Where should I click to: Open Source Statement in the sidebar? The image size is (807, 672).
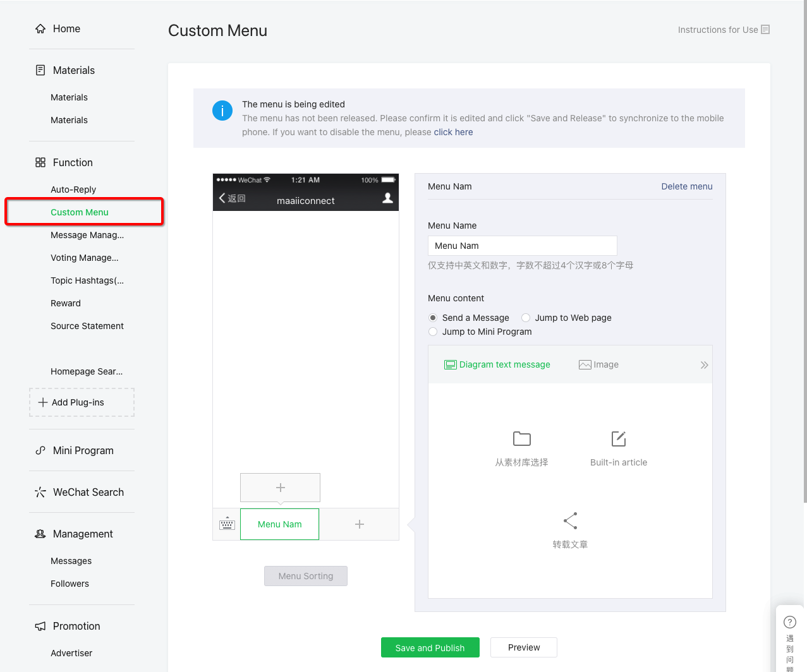tap(87, 326)
